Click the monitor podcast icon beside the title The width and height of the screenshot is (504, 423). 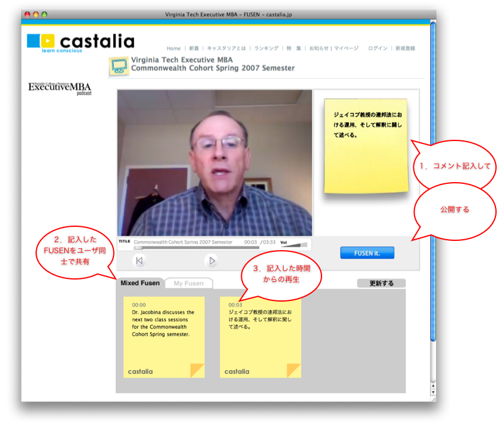(x=119, y=66)
